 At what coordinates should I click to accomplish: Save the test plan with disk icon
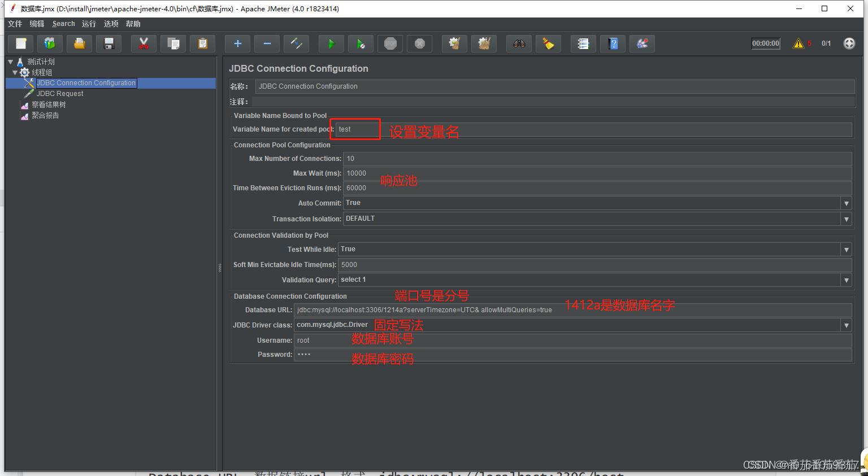[109, 43]
